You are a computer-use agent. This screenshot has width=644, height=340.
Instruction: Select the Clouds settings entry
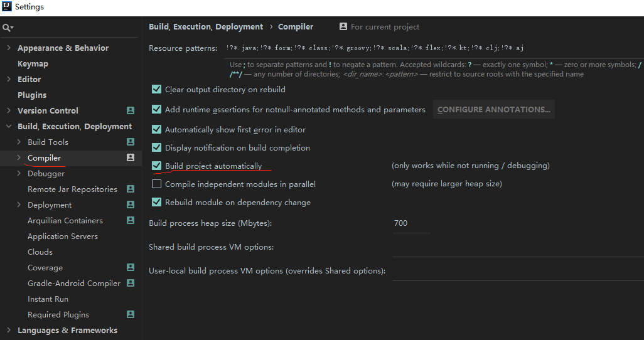point(40,252)
